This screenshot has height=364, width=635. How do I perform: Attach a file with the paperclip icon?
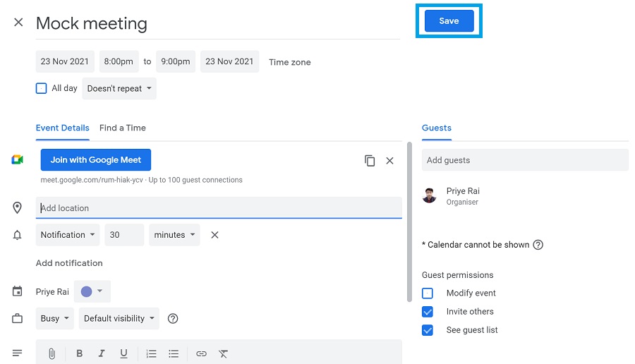52,354
